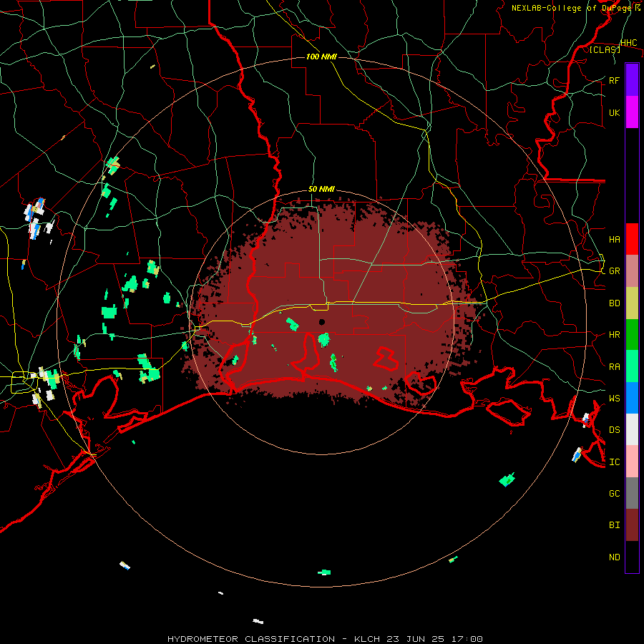Select the BD yellow legend block
The width and height of the screenshot is (644, 644).
[632, 303]
